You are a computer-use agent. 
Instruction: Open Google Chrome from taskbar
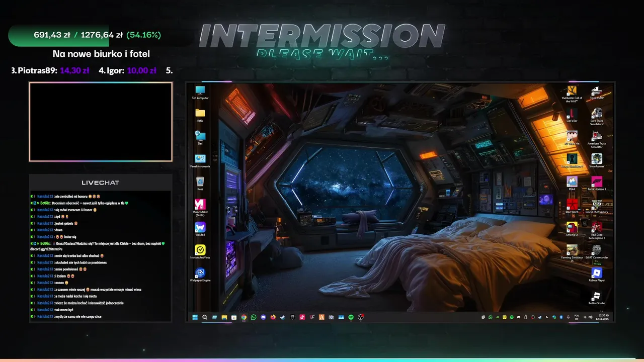tap(244, 317)
